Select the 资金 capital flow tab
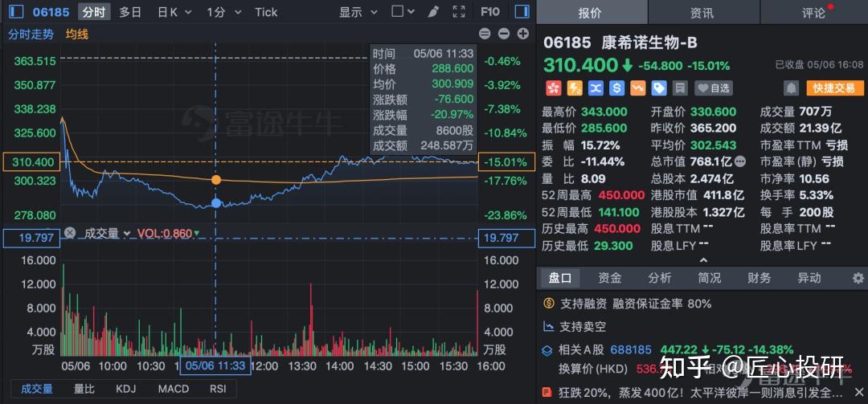This screenshot has height=404, width=868. (x=609, y=278)
